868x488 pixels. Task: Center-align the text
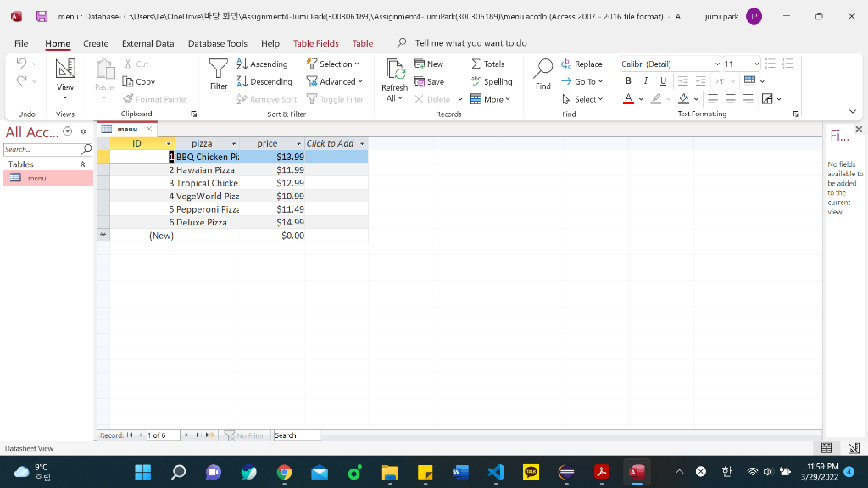[731, 99]
